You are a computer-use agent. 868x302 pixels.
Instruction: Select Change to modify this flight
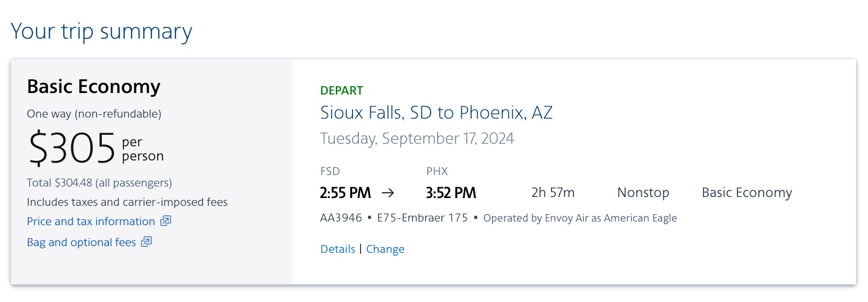click(385, 249)
